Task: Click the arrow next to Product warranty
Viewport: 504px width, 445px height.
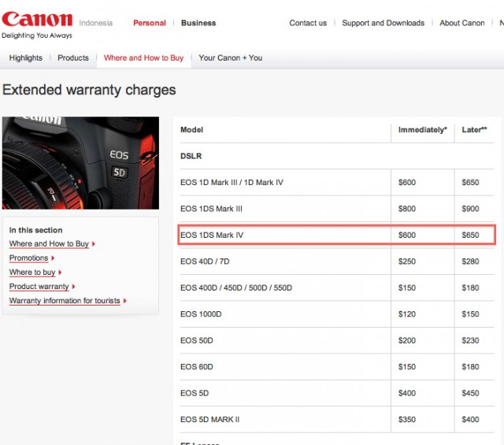Action: click(73, 287)
